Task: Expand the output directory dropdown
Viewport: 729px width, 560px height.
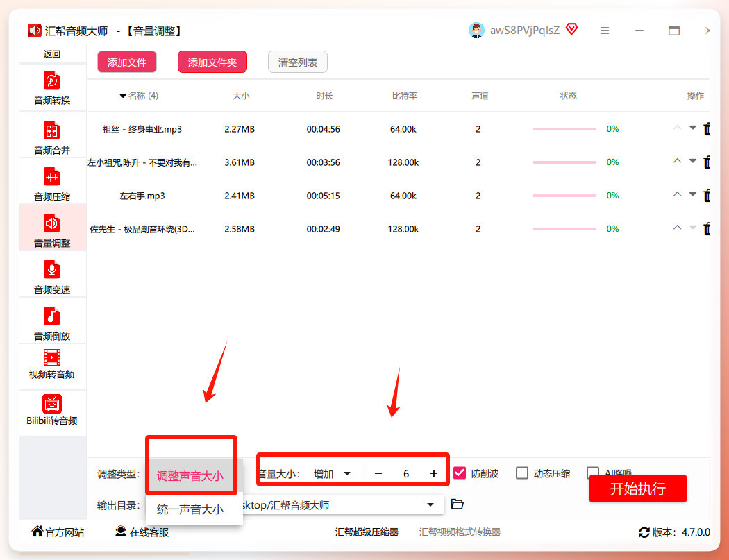Action: tap(430, 504)
